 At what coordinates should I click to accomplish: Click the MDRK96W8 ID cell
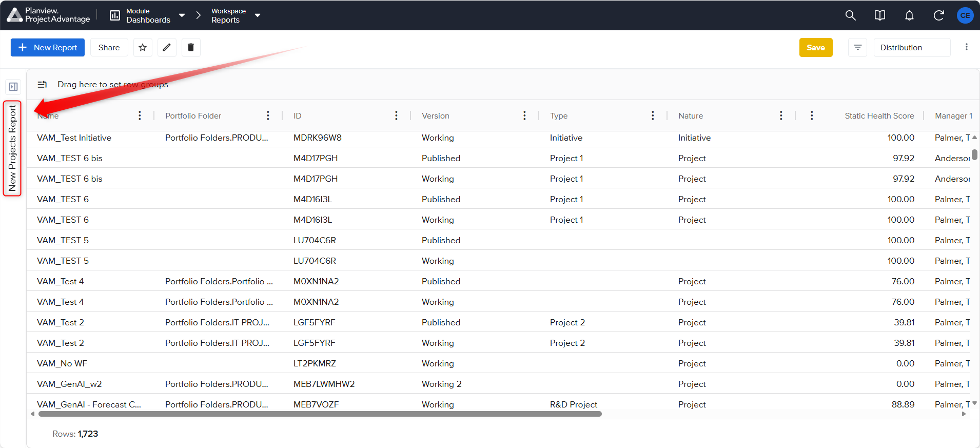pyautogui.click(x=318, y=138)
